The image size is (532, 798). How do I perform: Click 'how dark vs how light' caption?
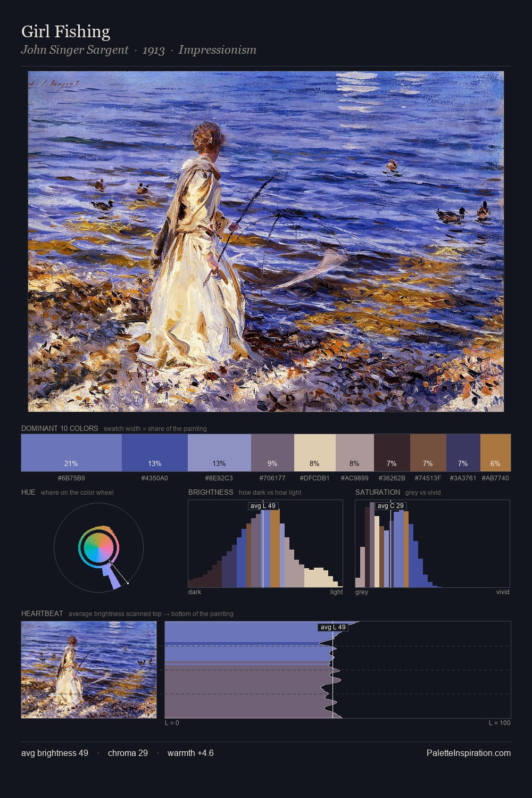270,493
